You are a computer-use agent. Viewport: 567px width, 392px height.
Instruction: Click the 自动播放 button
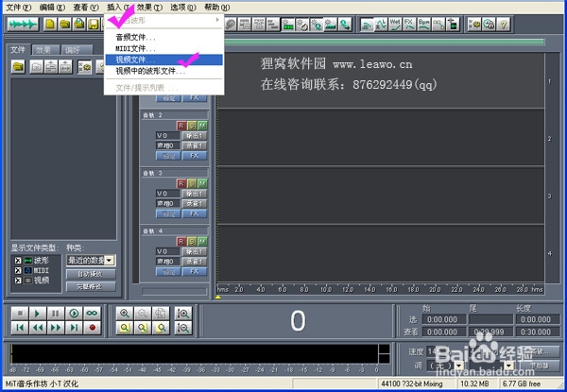[91, 274]
